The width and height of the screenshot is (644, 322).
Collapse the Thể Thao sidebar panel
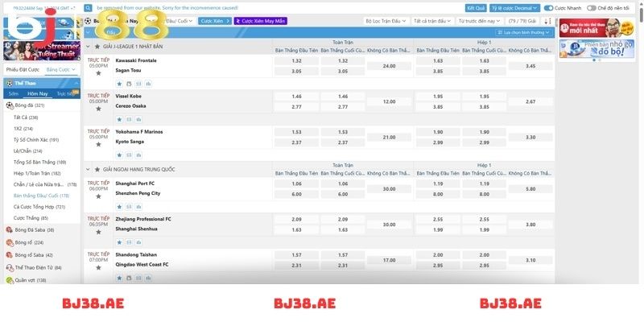76,84
